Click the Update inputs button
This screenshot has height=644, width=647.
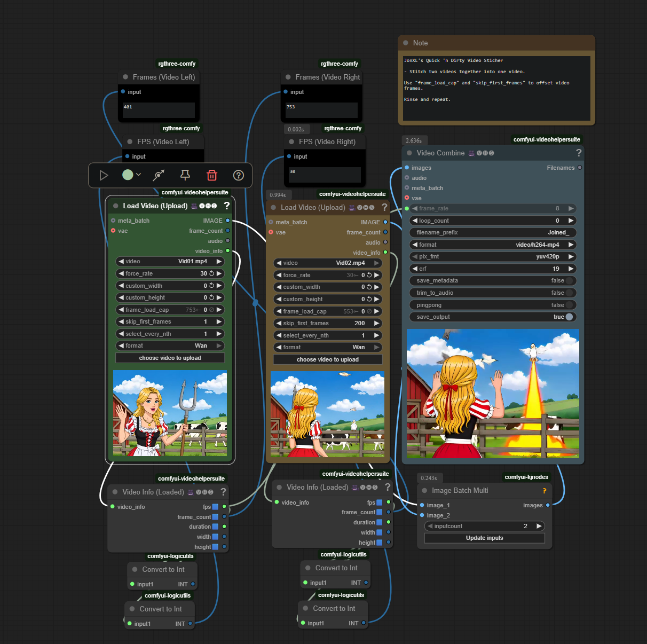pos(484,538)
